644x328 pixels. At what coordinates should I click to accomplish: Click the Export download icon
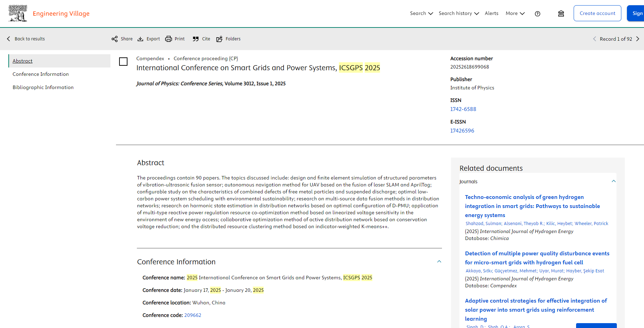click(x=140, y=39)
